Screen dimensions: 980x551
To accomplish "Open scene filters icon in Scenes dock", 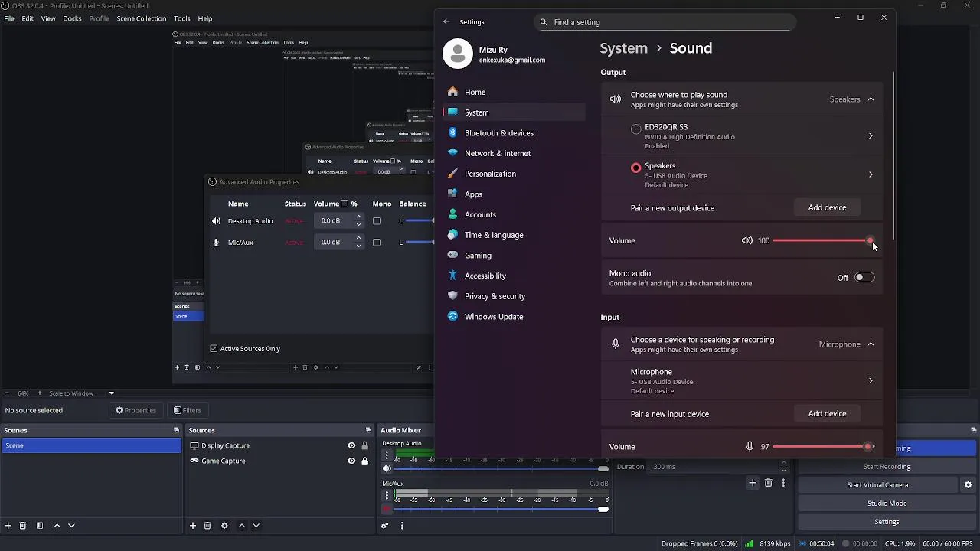I will click(40, 526).
